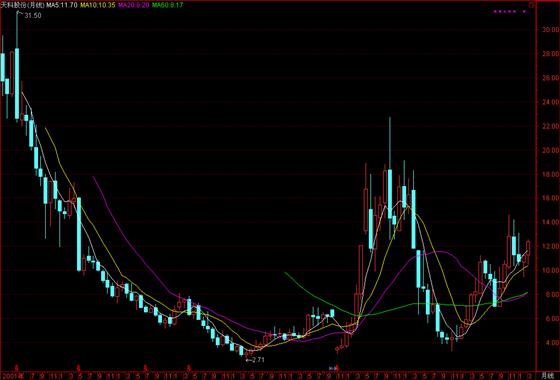
Task: Click the 2001 year label on time axis
Action: point(10,376)
